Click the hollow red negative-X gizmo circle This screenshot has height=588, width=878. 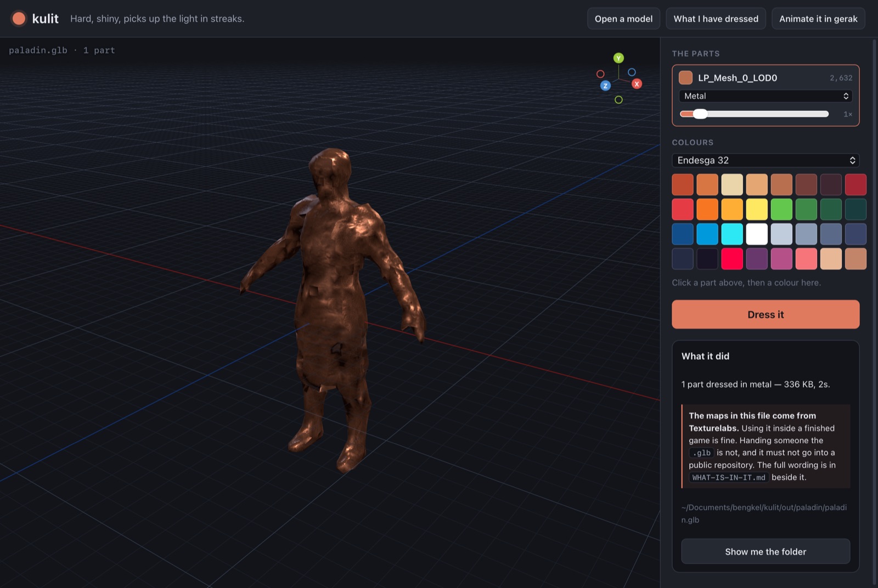pyautogui.click(x=600, y=74)
